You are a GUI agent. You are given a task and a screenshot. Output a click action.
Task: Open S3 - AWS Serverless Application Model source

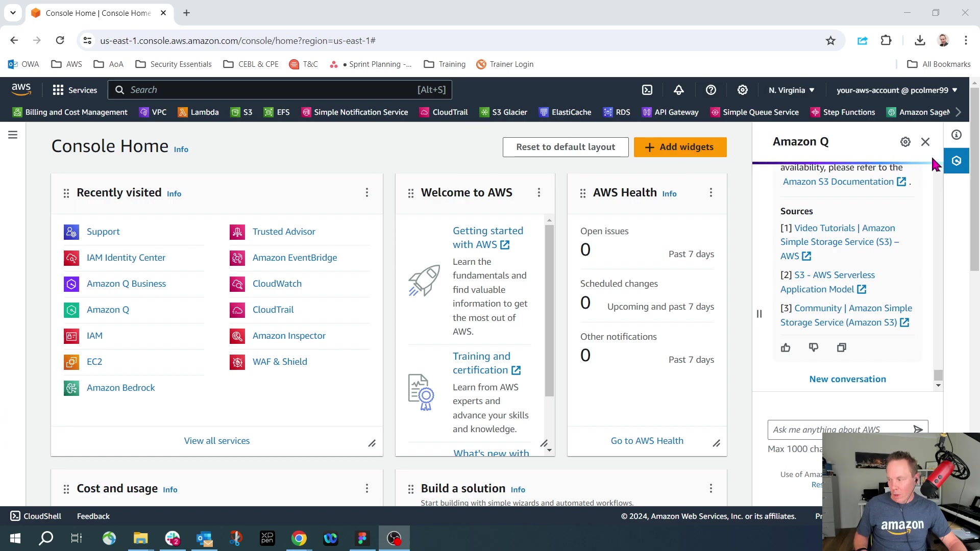click(827, 282)
